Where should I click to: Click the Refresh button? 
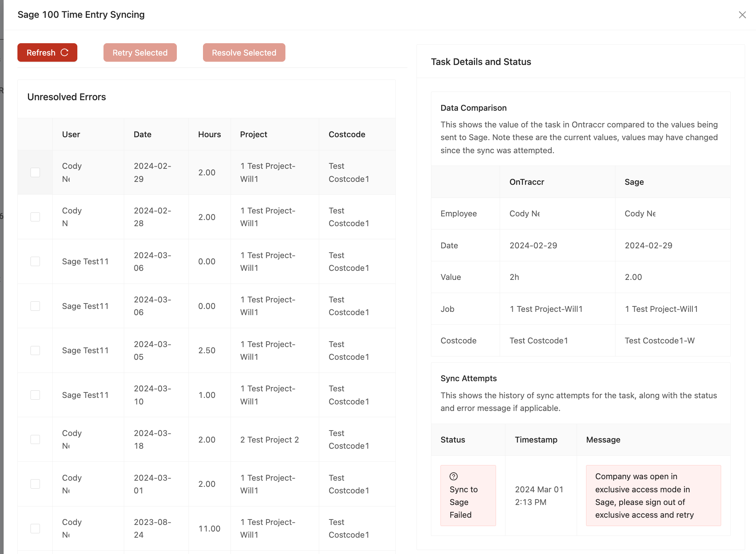47,53
